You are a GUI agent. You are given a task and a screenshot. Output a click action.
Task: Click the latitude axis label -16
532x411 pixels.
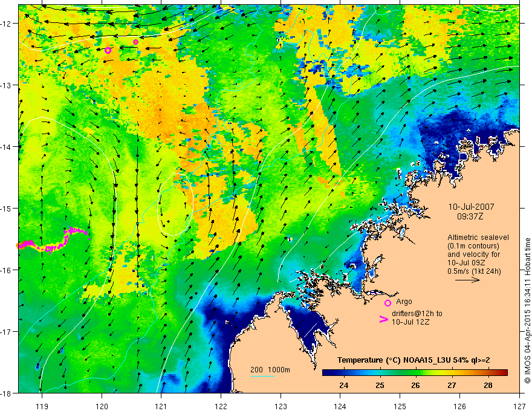tap(7, 270)
